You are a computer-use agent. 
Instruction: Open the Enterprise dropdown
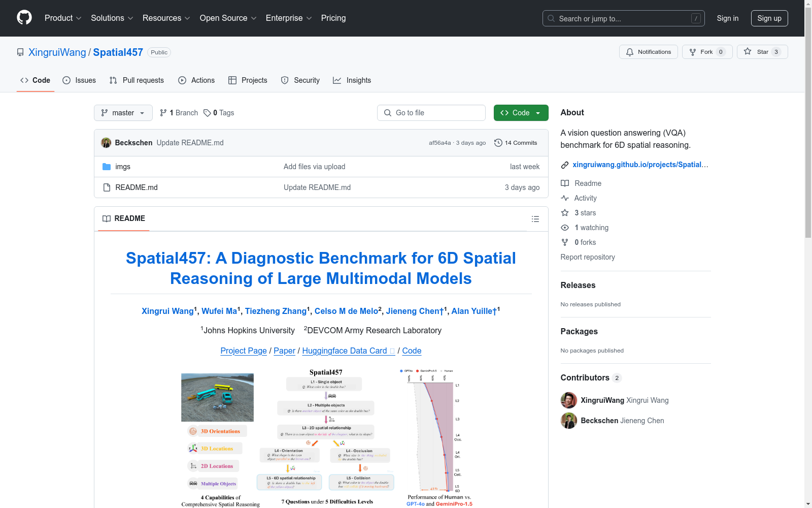pyautogui.click(x=289, y=18)
